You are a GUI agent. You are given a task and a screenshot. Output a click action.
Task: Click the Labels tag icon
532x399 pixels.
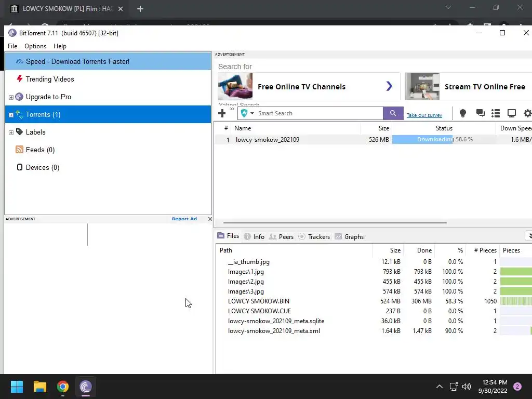point(20,131)
